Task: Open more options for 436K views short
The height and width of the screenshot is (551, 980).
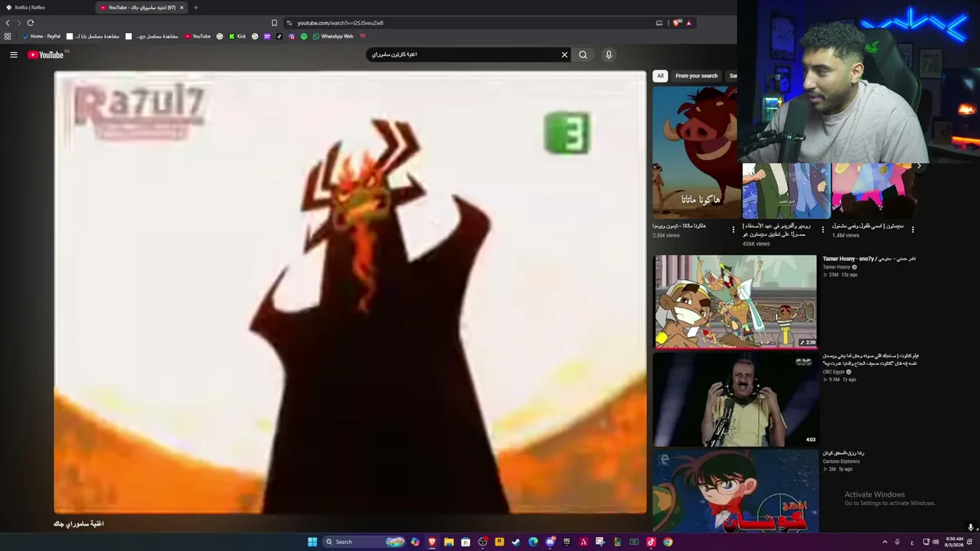Action: 823,229
